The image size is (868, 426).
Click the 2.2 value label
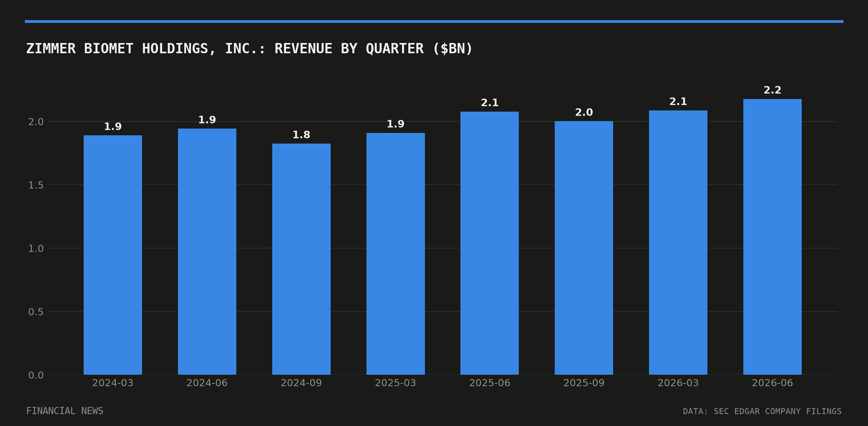773,90
